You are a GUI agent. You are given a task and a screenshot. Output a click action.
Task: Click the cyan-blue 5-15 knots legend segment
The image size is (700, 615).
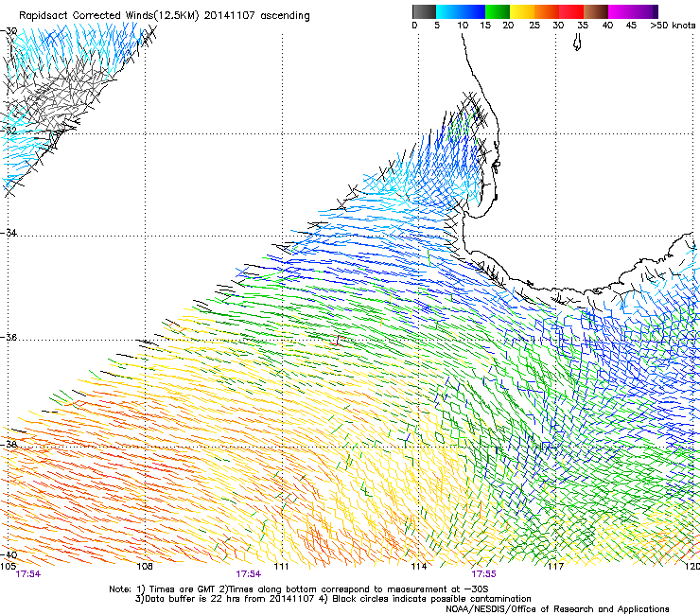click(x=461, y=11)
